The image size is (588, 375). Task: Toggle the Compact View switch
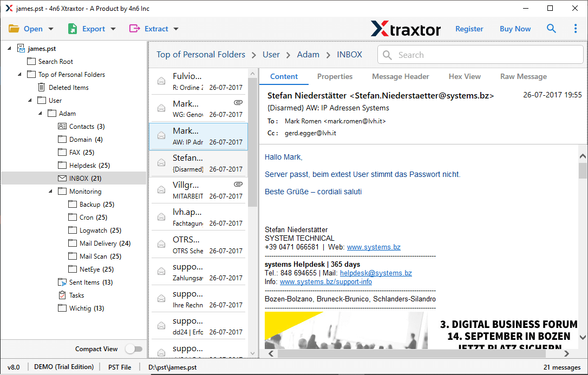coord(133,349)
